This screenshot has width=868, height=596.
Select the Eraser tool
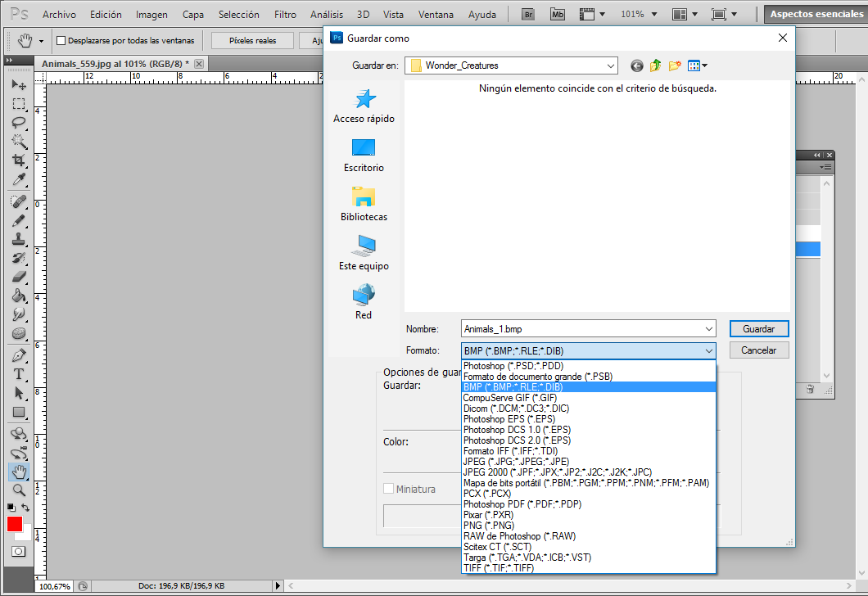coord(19,277)
